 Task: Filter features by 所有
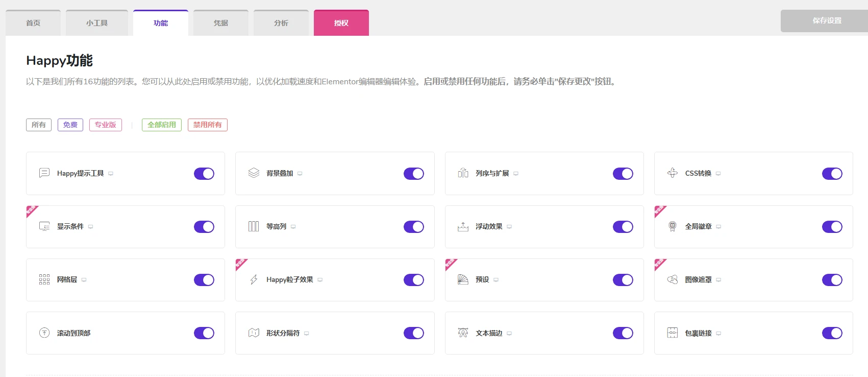click(39, 125)
